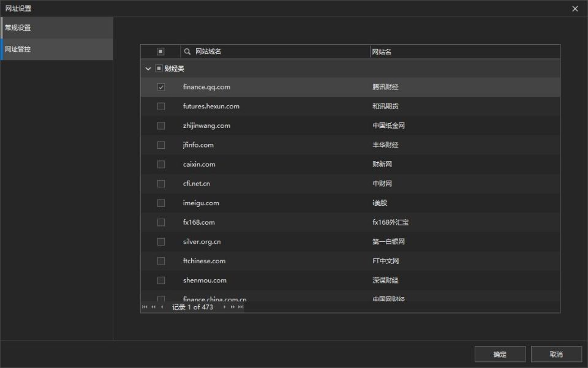Step back one record in pager

pyautogui.click(x=162, y=307)
